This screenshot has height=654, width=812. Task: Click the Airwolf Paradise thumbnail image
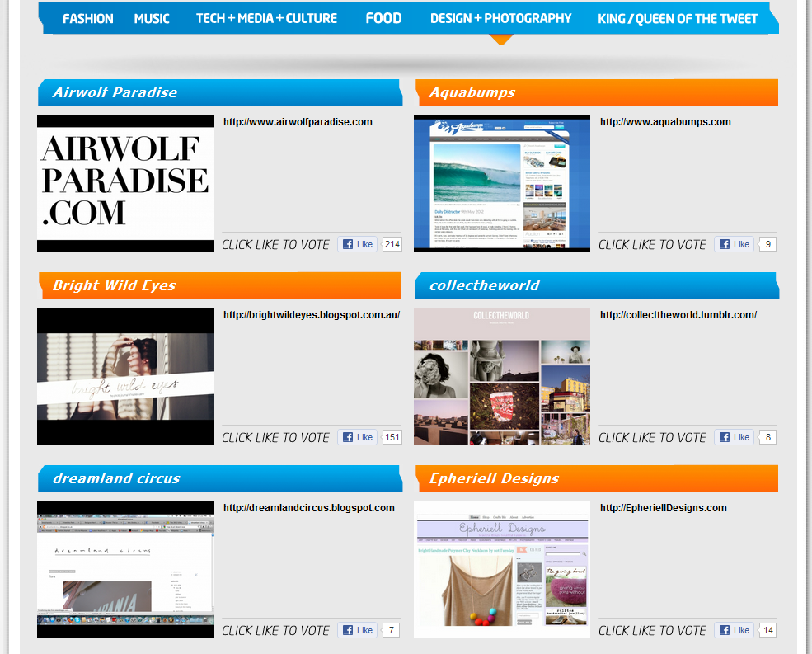click(125, 183)
